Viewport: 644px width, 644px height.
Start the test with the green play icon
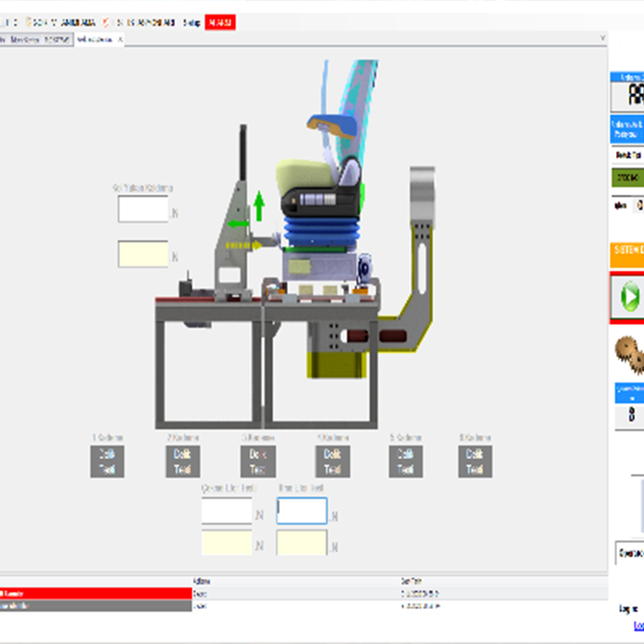click(x=631, y=297)
